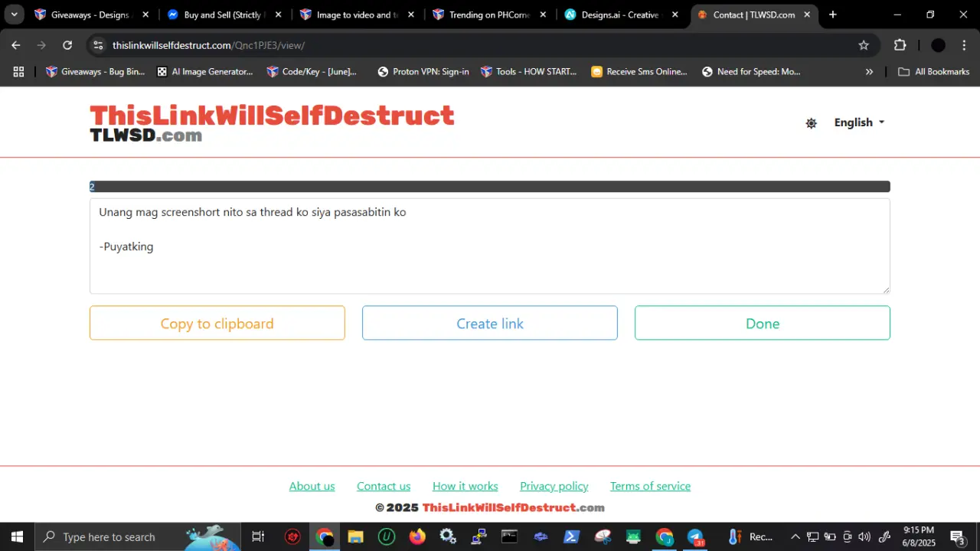980x551 pixels.
Task: Switch to the Trending on PHCorner tab
Action: (490, 15)
